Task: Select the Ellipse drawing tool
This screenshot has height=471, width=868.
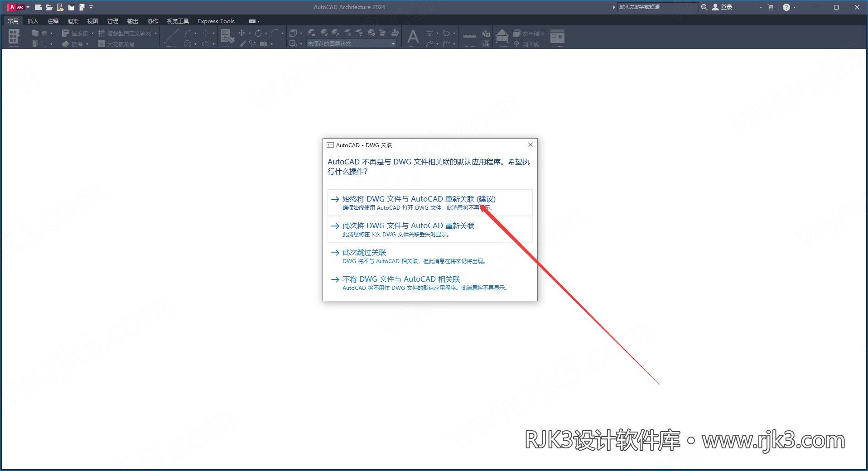Action: coord(206,44)
